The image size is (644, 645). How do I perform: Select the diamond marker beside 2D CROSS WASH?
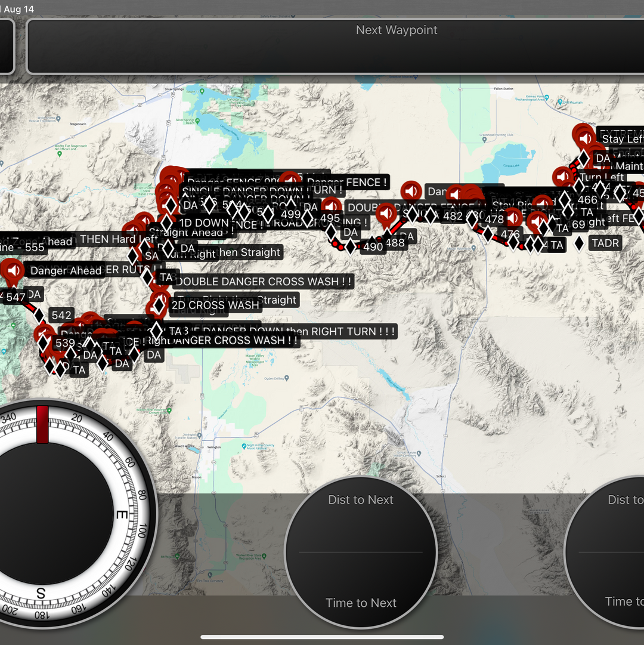[159, 305]
